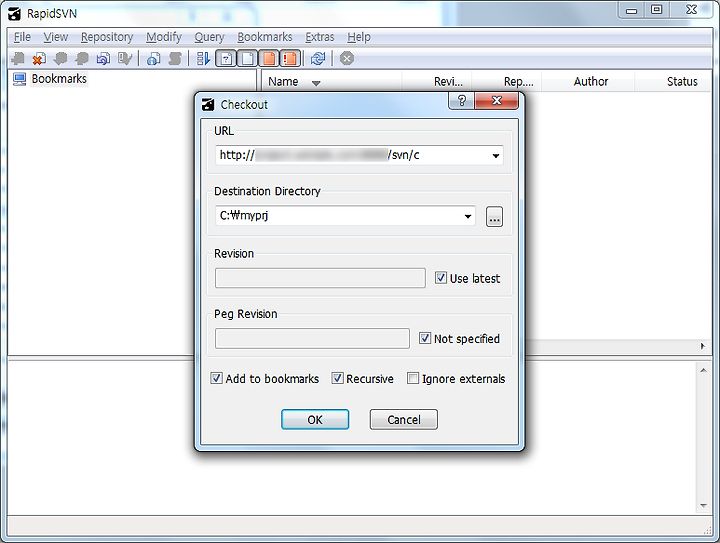The image size is (720, 543).
Task: Click the Delete icon with red X
Action: pos(39,58)
